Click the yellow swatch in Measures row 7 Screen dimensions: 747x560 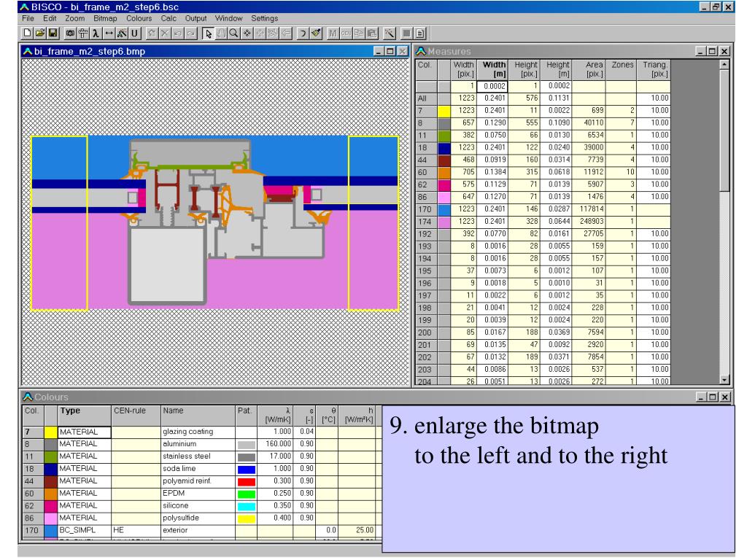pyautogui.click(x=444, y=111)
